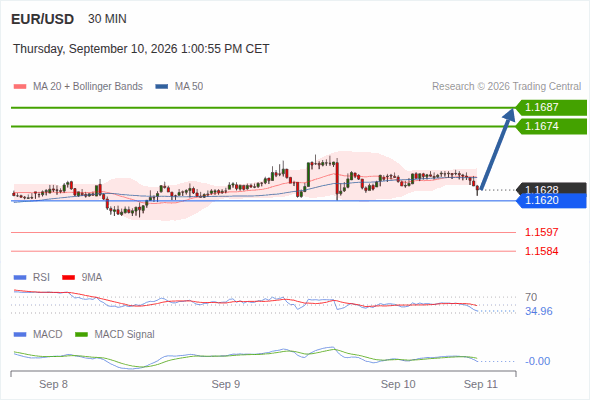Select the 1.1674 green resistance label
This screenshot has width=590, height=400.
[x=551, y=126]
